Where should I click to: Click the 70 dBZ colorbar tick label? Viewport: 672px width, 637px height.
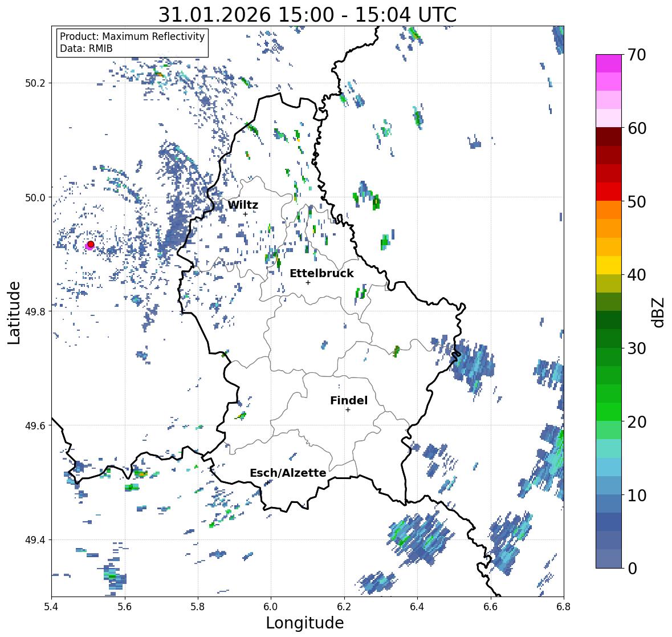(x=637, y=55)
